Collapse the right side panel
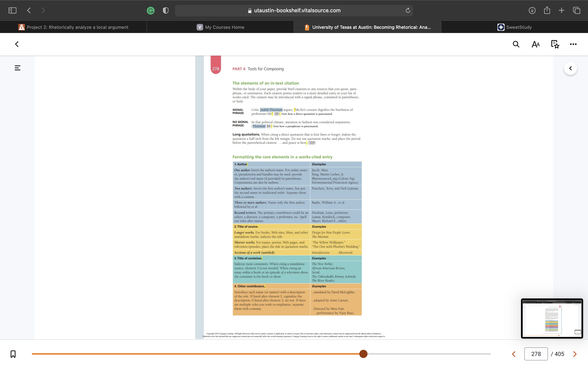The width and height of the screenshot is (588, 368). click(x=570, y=68)
